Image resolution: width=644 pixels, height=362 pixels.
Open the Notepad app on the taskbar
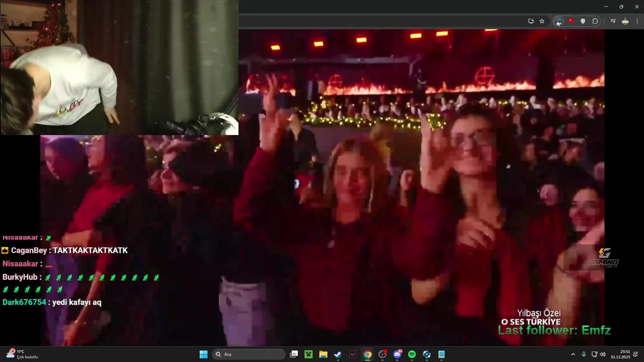pos(441,354)
